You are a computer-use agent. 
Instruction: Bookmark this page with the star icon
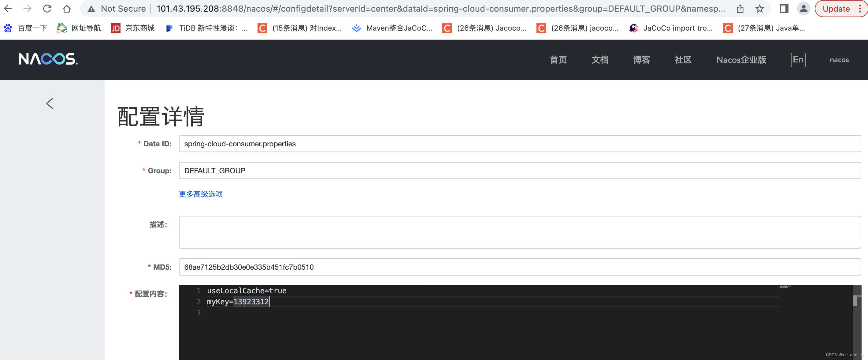click(759, 9)
